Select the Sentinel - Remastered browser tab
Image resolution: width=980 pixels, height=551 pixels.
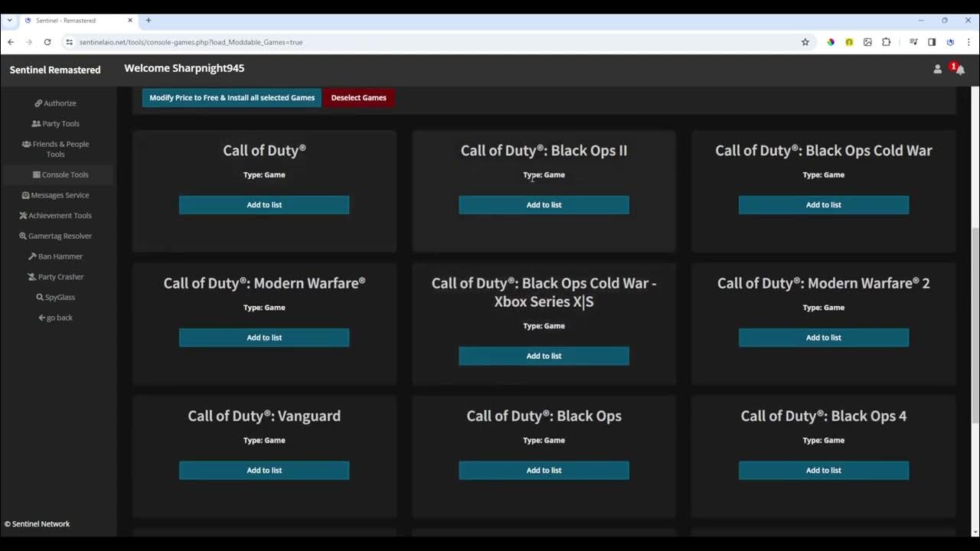[x=77, y=21]
